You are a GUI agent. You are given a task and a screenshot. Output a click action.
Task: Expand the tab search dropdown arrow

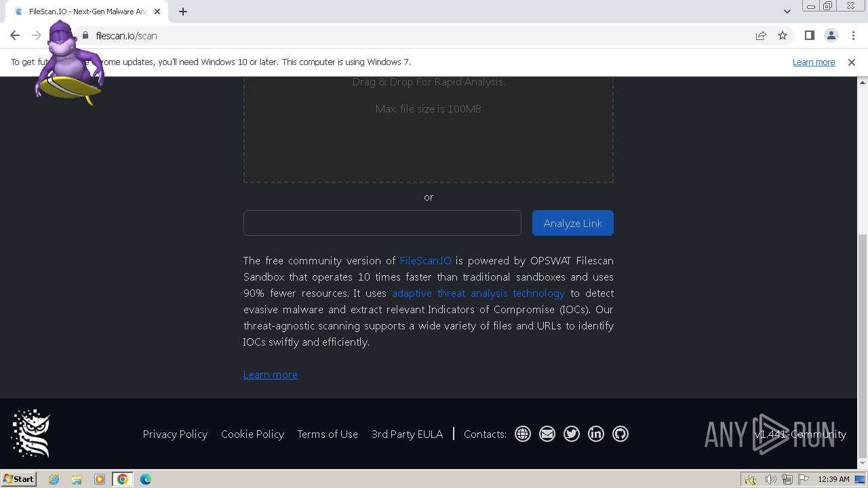787,12
